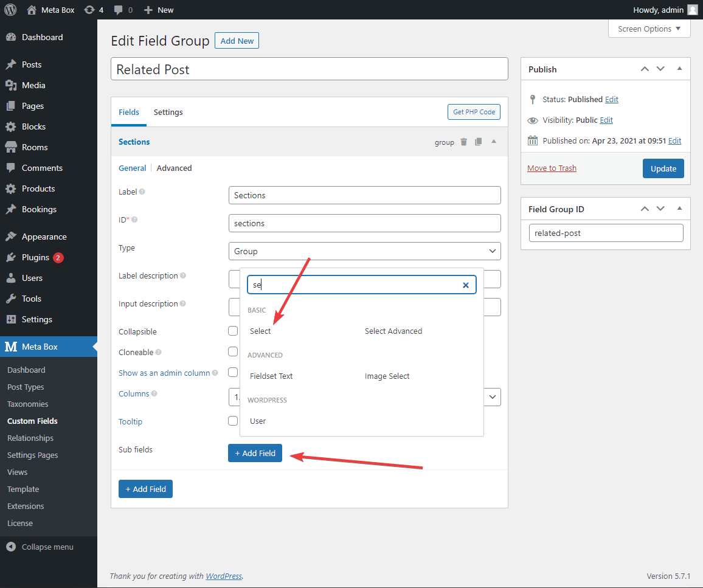Image resolution: width=703 pixels, height=588 pixels.
Task: Enable the Collapsible option
Action: [x=233, y=331]
